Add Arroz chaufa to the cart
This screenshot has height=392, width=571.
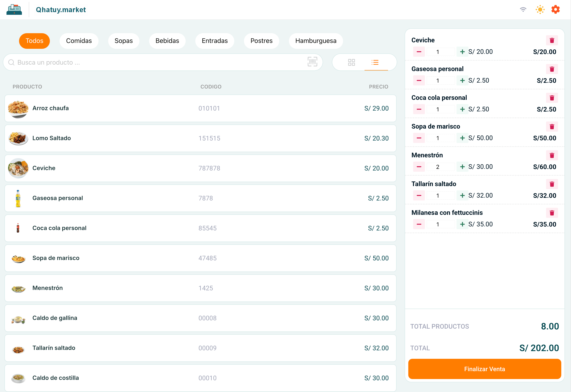point(200,108)
